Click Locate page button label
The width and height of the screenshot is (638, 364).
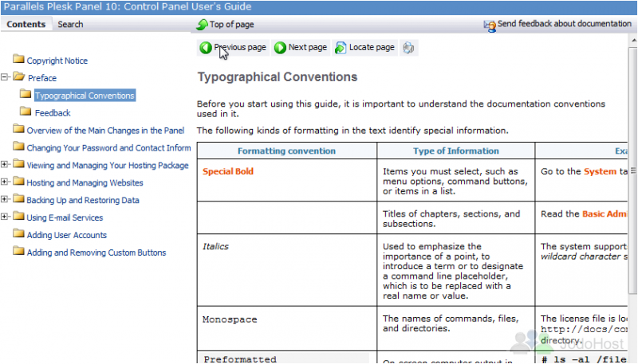click(372, 48)
